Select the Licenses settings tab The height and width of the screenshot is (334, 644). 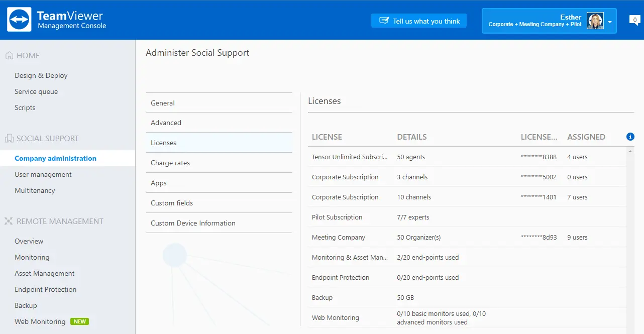[219, 143]
